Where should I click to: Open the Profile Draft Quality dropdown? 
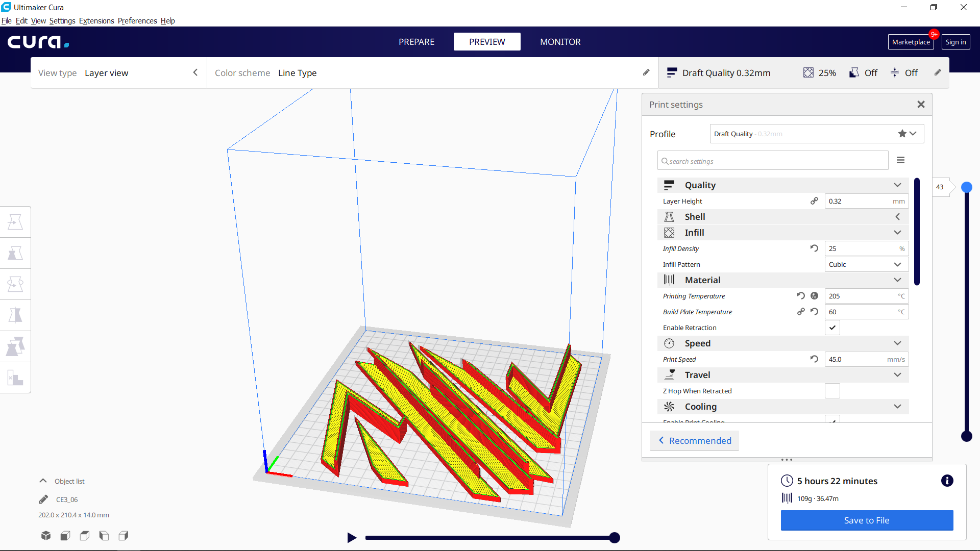(817, 134)
